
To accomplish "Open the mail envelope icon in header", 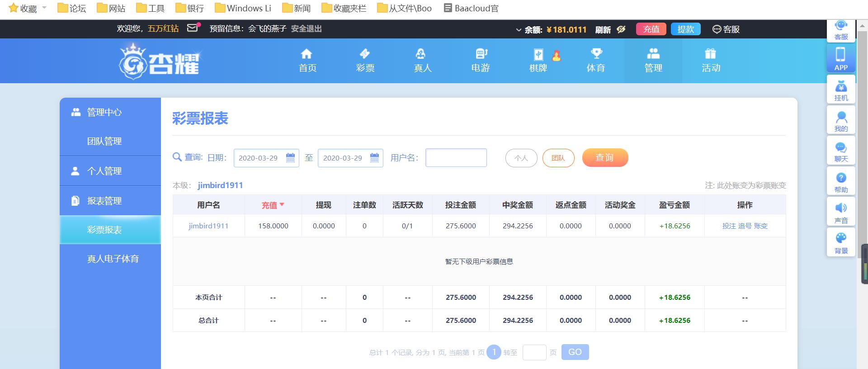I will 193,28.
